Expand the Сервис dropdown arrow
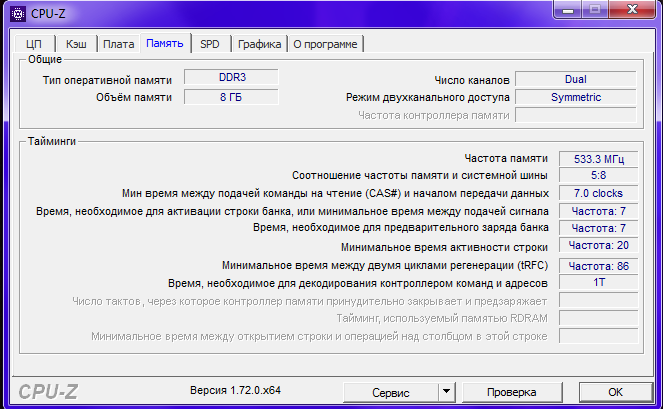 pos(446,393)
